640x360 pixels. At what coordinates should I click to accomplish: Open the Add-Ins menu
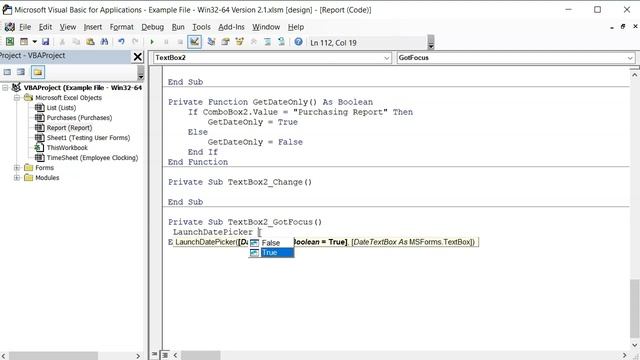(231, 27)
